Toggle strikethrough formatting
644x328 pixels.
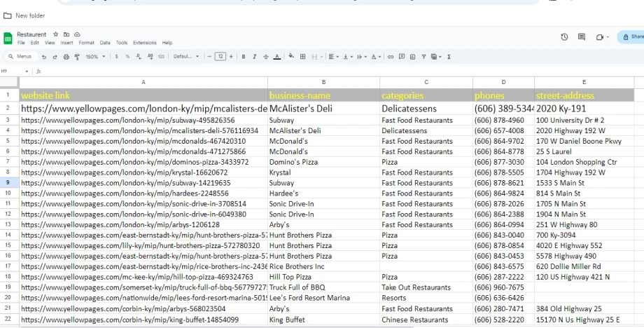tap(265, 56)
